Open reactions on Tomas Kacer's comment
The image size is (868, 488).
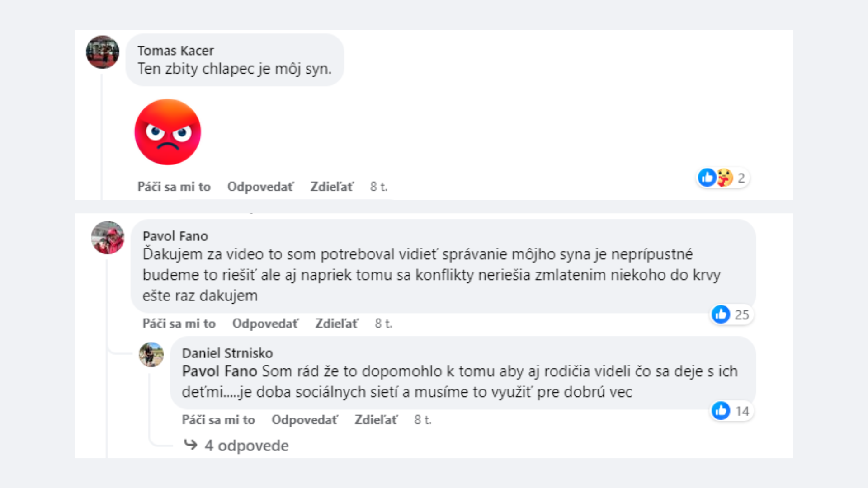[722, 178]
